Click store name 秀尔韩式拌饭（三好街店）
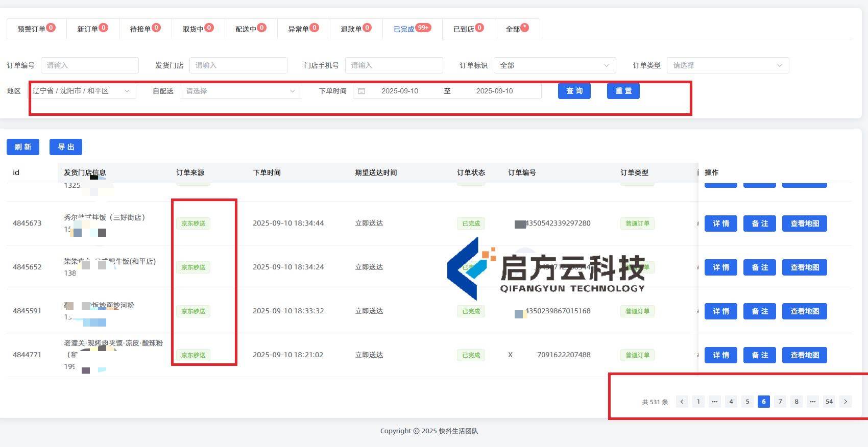Image resolution: width=868 pixels, height=447 pixels. tap(104, 217)
